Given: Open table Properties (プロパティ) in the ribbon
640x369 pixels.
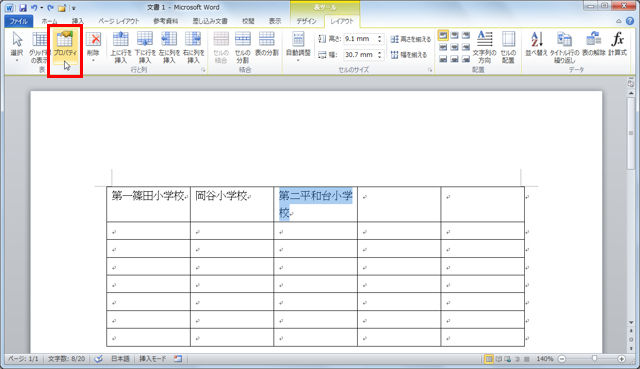Looking at the screenshot, I should pyautogui.click(x=65, y=48).
